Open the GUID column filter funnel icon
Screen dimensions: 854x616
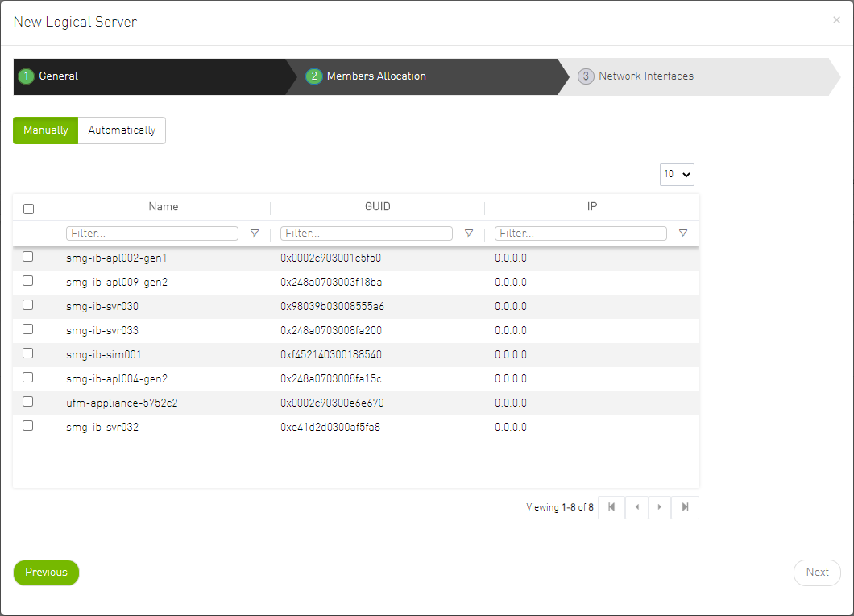point(469,233)
